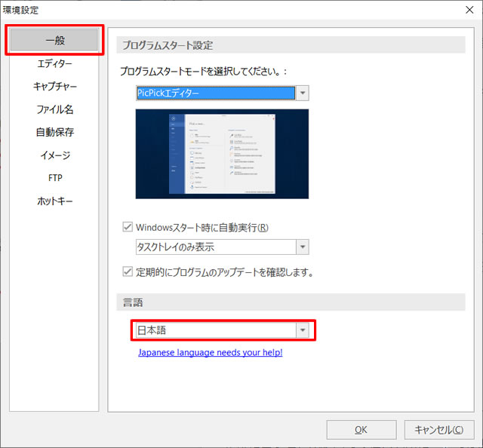Close the 環境設定 dialog with the X
This screenshot has width=483, height=448.
[x=469, y=10]
